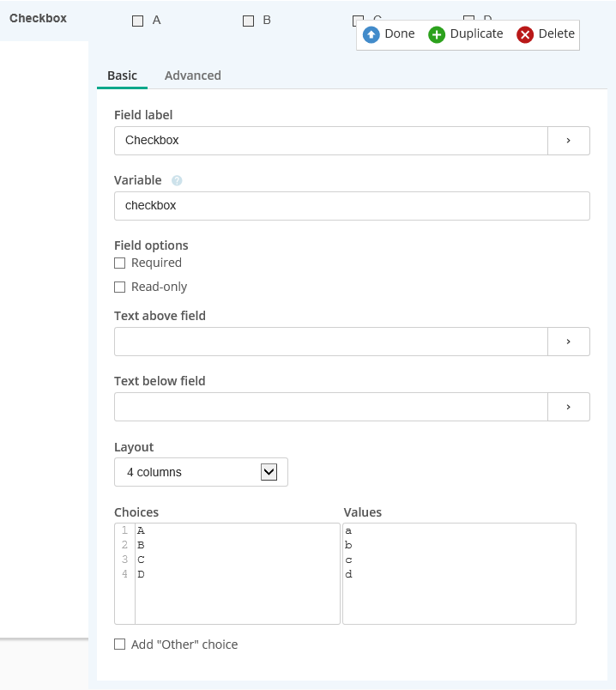The width and height of the screenshot is (616, 690).
Task: Check the Add "Other" choice box
Action: click(x=120, y=645)
